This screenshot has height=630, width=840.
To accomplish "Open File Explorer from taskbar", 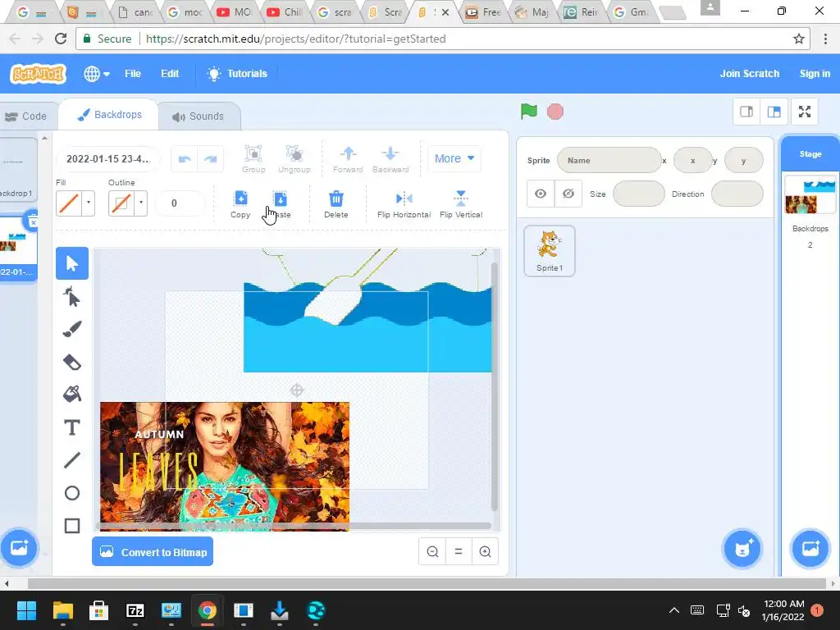I will 62,610.
